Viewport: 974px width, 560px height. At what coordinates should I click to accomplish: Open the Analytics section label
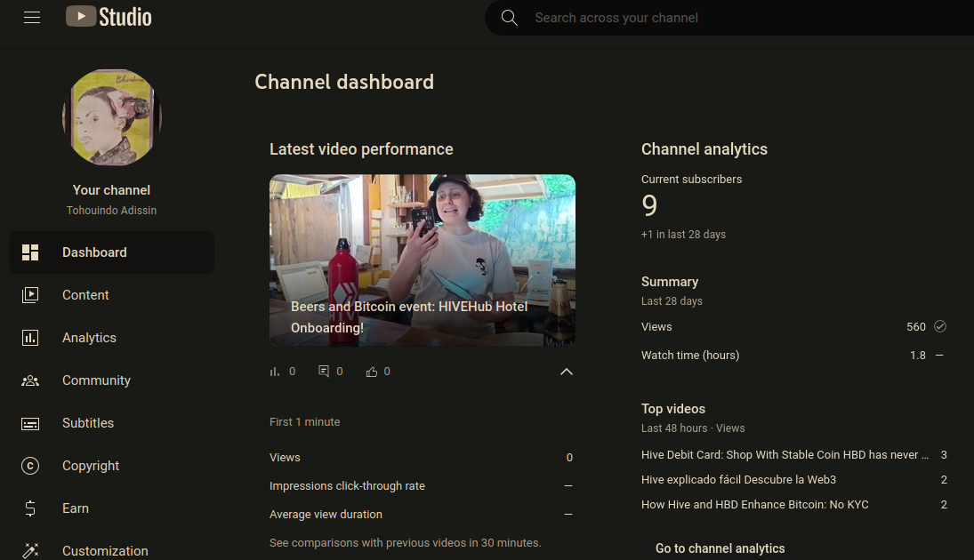[90, 338]
